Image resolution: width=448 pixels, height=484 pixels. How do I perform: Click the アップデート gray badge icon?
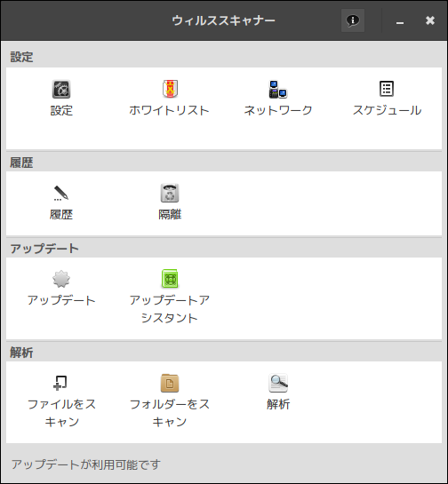(x=61, y=279)
